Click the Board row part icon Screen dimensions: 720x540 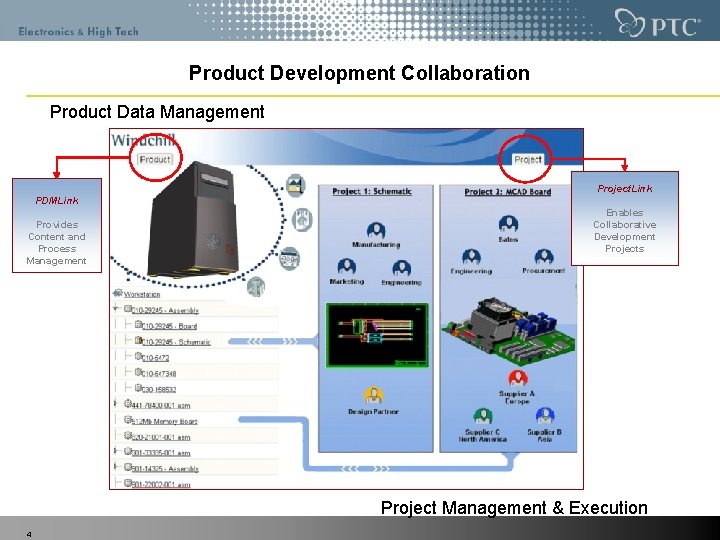coord(139,325)
